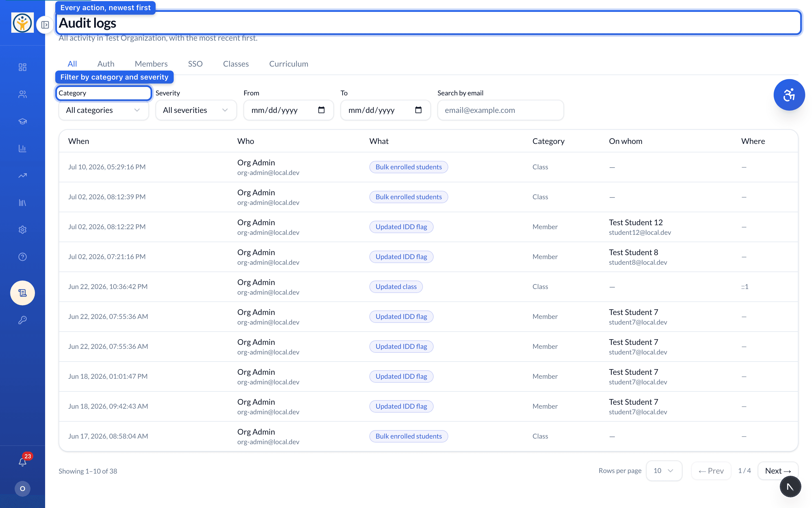Click the student12@local.dev email
The image size is (812, 508).
[x=640, y=233]
